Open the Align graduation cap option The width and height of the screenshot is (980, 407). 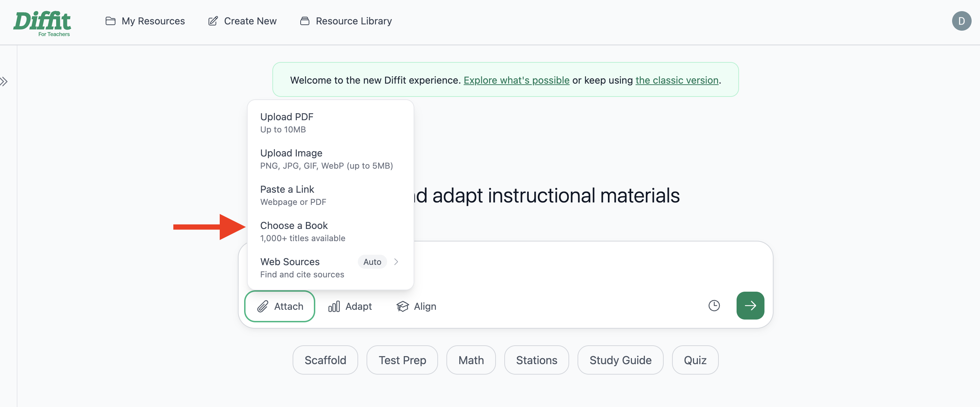click(416, 306)
